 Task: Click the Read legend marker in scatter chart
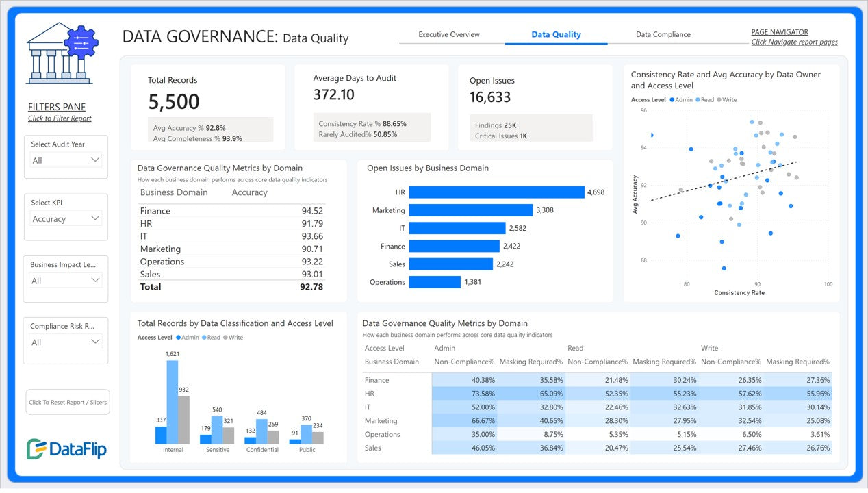coord(698,100)
